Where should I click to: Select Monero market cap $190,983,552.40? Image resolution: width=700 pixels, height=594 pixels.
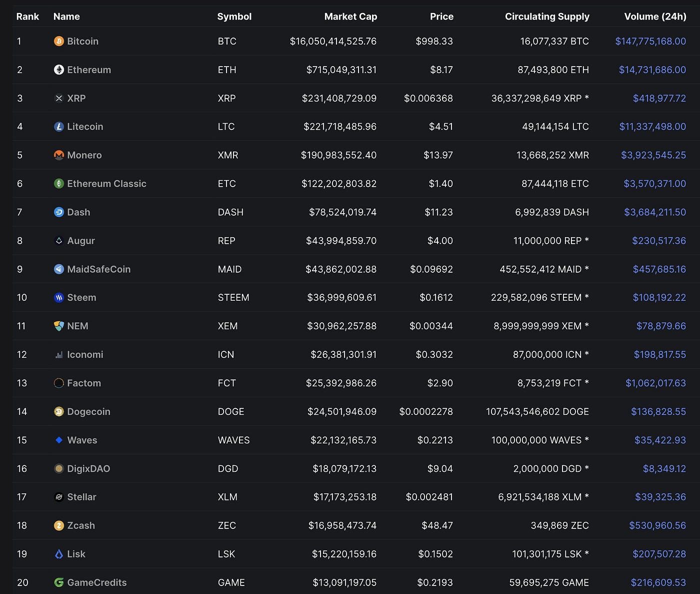tap(338, 155)
